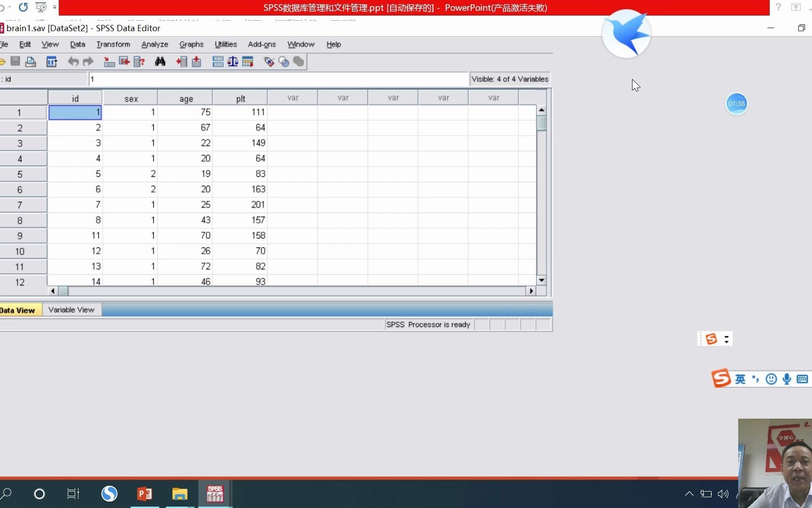
Task: Expand the Sogou mini bar dropdown arrow
Action: 726,341
